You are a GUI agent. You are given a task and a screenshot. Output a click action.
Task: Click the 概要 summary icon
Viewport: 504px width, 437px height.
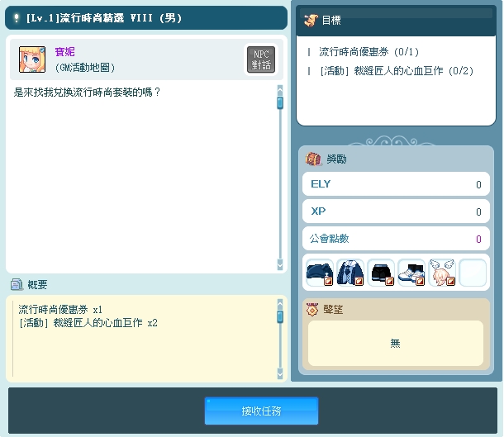point(17,284)
